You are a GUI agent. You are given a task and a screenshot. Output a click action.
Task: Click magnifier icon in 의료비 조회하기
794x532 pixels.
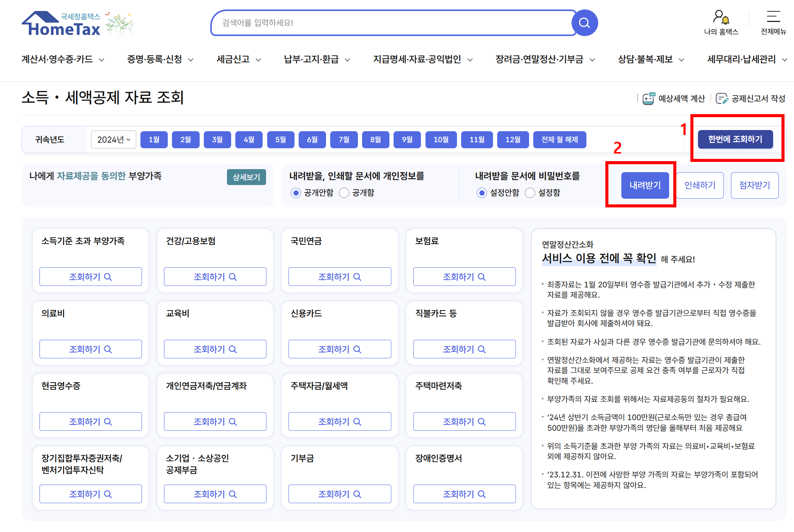click(108, 349)
